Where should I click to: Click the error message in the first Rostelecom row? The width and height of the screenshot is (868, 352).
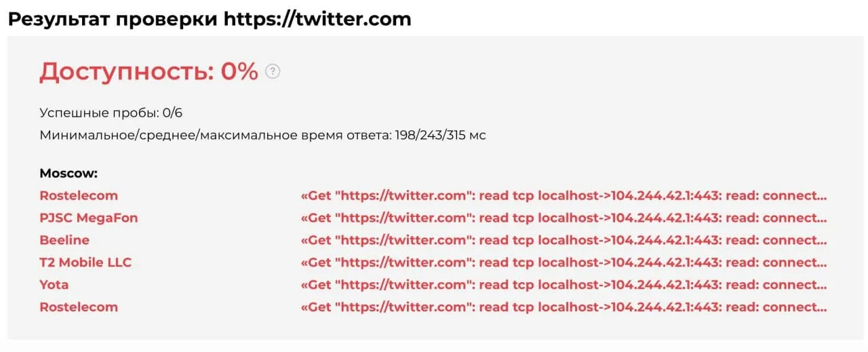(x=564, y=195)
